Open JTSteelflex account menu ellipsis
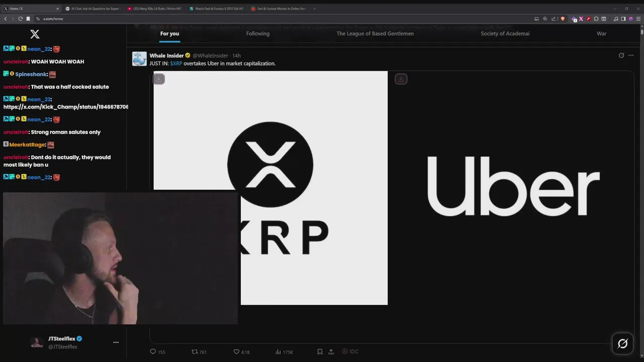Screen dimensions: 644x362 pos(116,342)
